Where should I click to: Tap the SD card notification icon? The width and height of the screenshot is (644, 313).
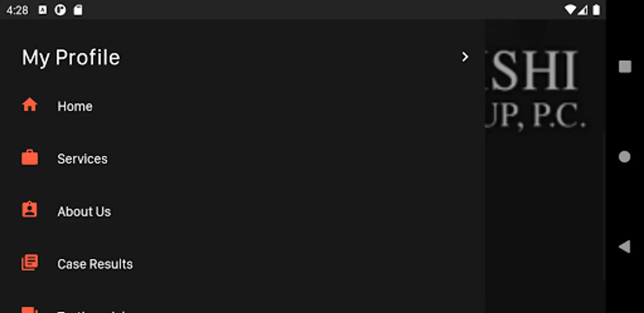[x=78, y=10]
